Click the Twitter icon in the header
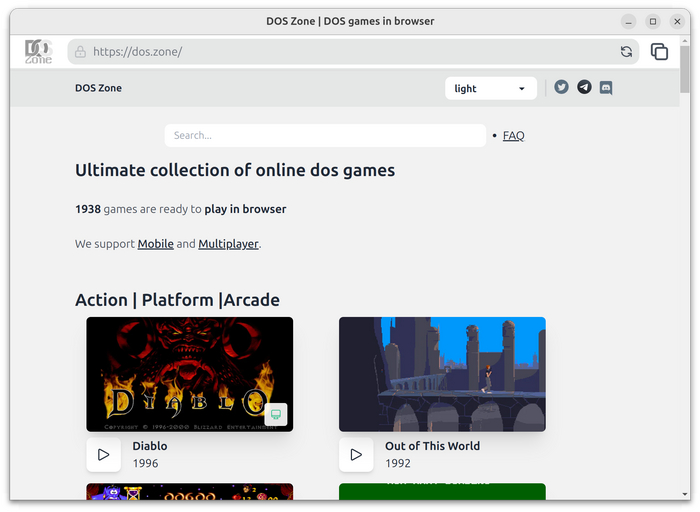The image size is (700, 512). click(561, 88)
